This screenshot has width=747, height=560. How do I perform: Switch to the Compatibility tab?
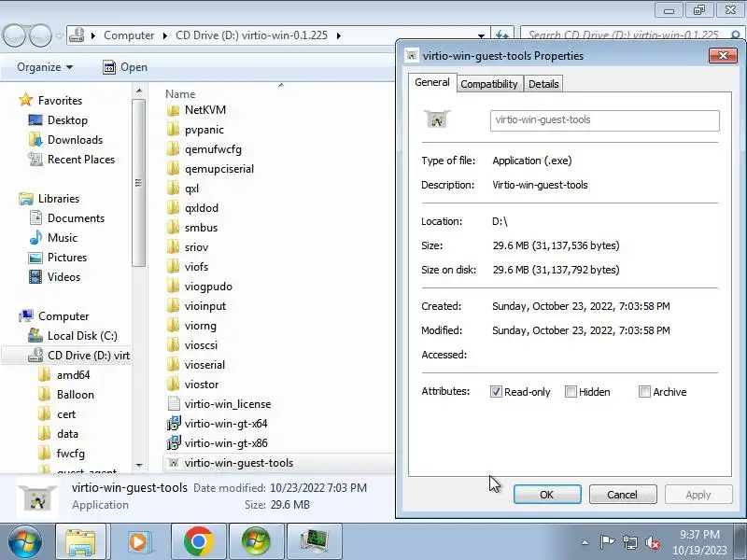pos(489,84)
